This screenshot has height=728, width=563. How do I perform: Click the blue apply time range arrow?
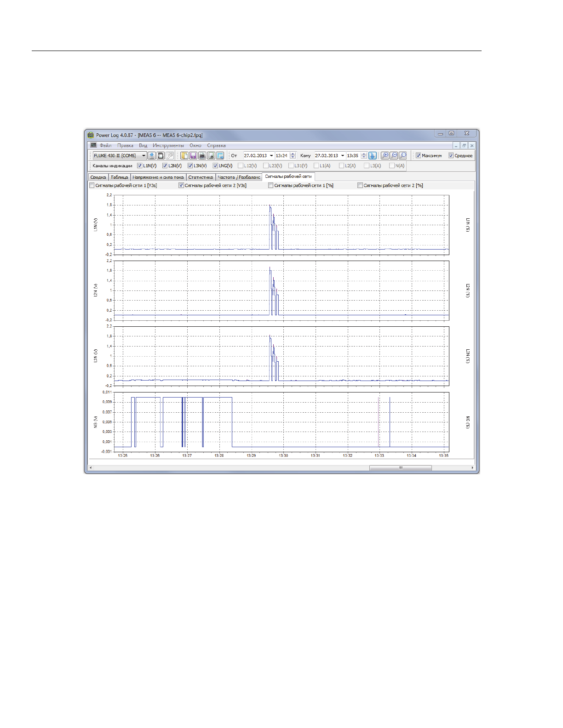coord(373,156)
